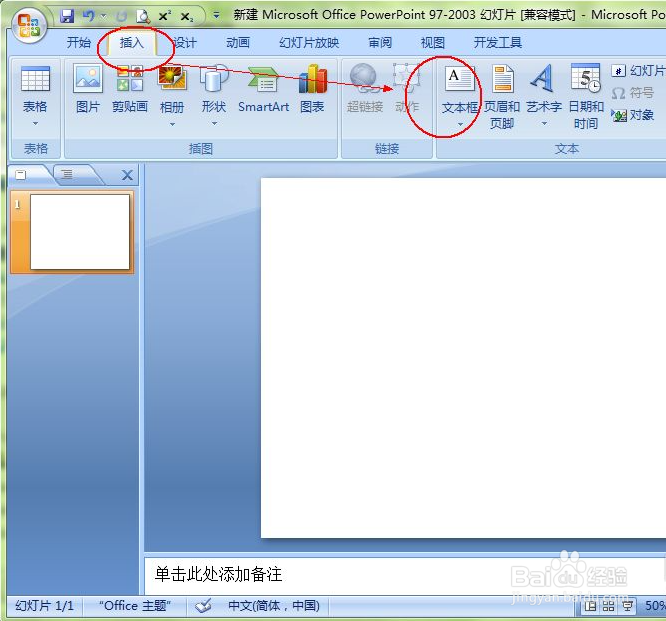Expand the 文本框 dropdown arrow
The image size is (666, 621).
(460, 124)
